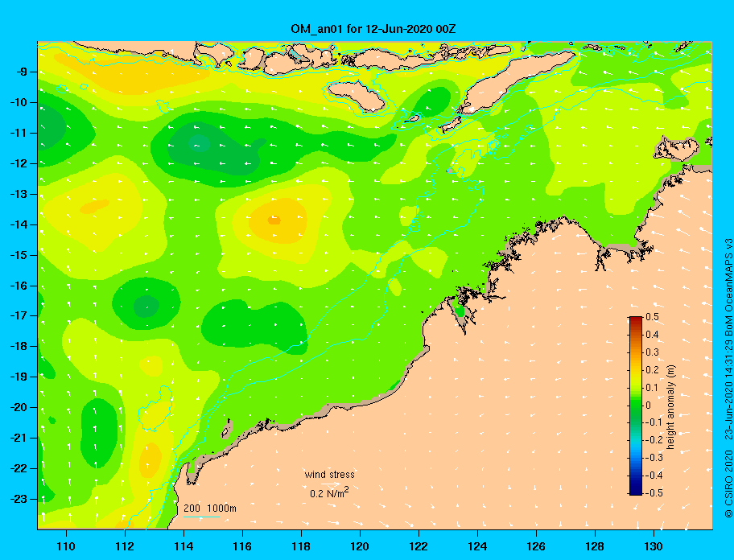Image resolution: width=734 pixels, height=560 pixels.
Task: Click longitude axis label 120
Action: tap(360, 546)
